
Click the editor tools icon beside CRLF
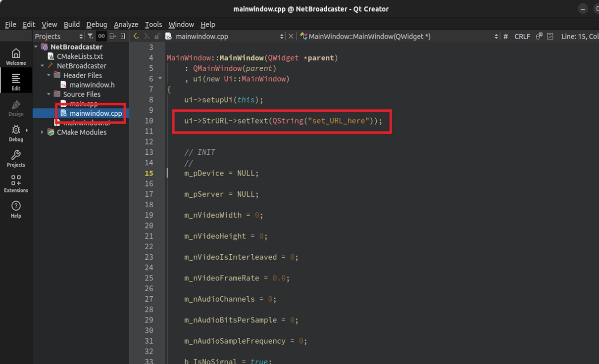pos(539,36)
